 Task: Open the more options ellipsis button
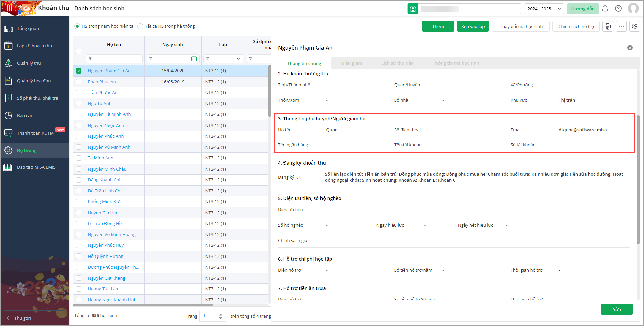(621, 26)
